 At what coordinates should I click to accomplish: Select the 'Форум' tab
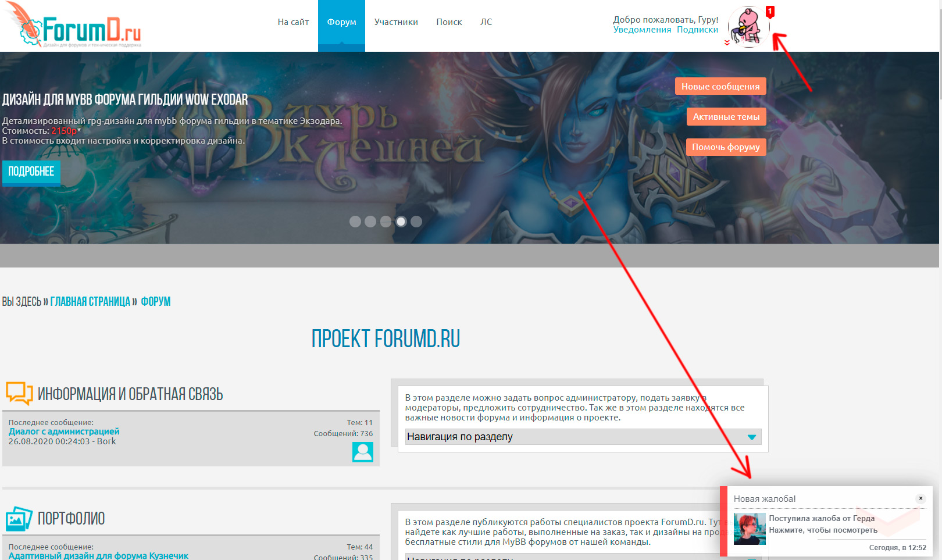pos(341,26)
